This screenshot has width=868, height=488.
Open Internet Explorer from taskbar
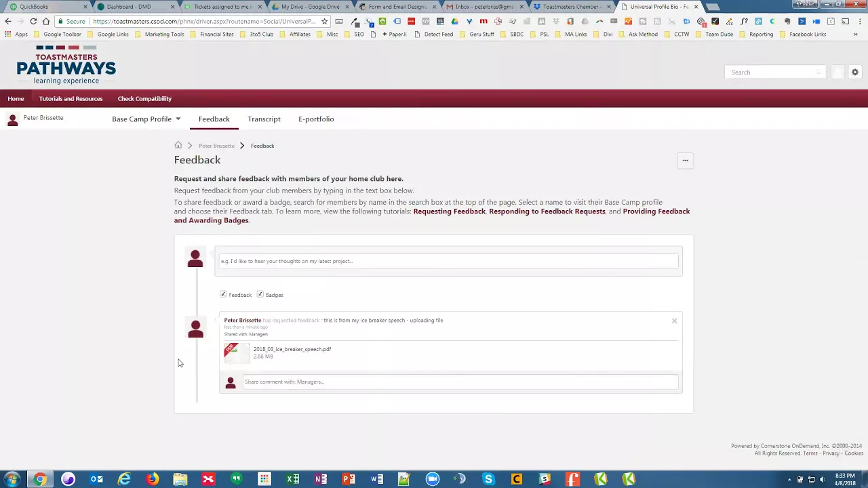(124, 479)
